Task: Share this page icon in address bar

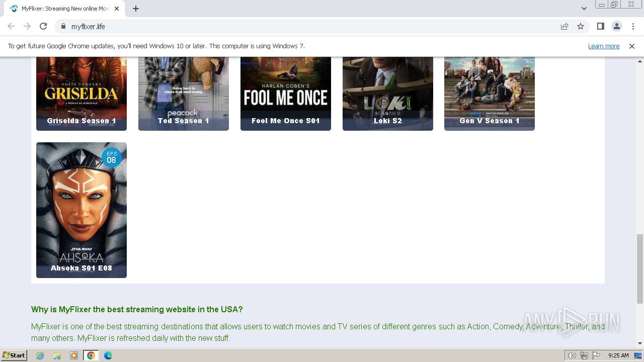Action: pyautogui.click(x=565, y=26)
